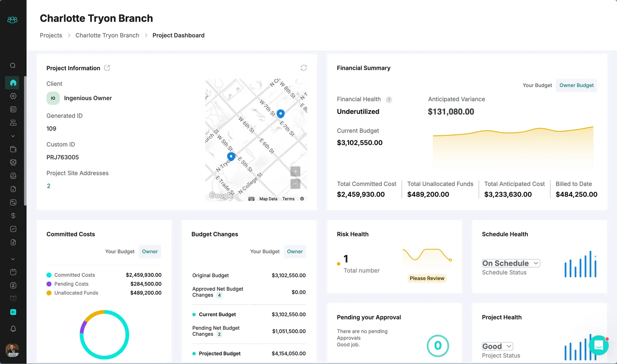Open the On Schedule status dropdown
617x364 pixels.
click(x=511, y=263)
